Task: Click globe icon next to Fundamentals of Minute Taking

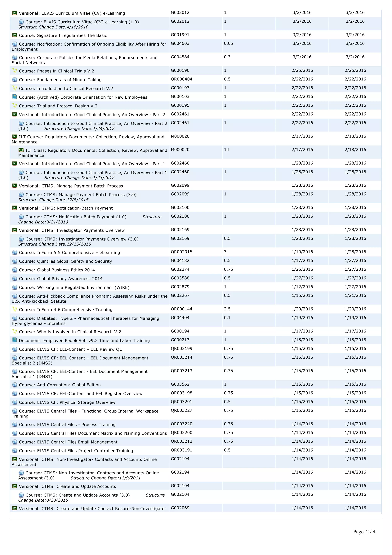Action: 15,79
